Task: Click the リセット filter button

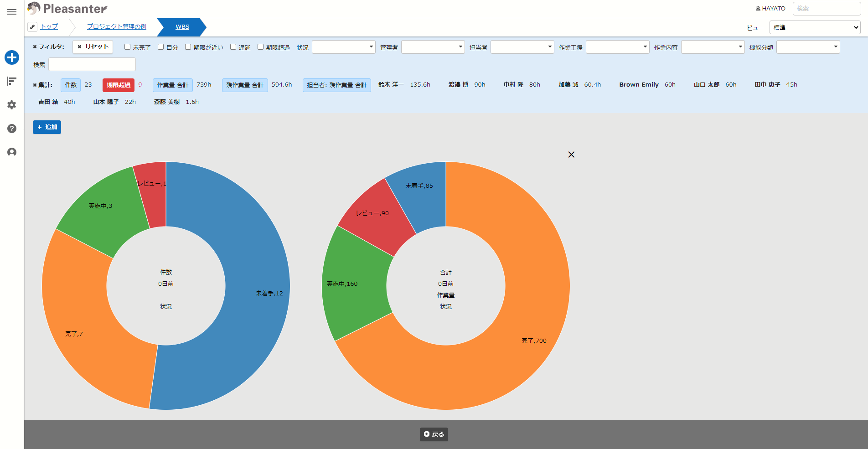Action: pyautogui.click(x=93, y=47)
